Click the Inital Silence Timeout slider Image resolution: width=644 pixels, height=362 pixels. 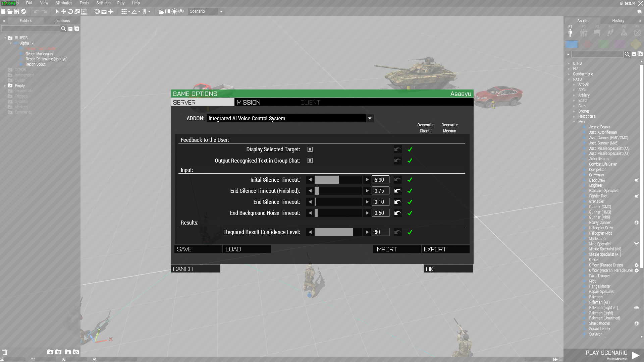point(338,180)
